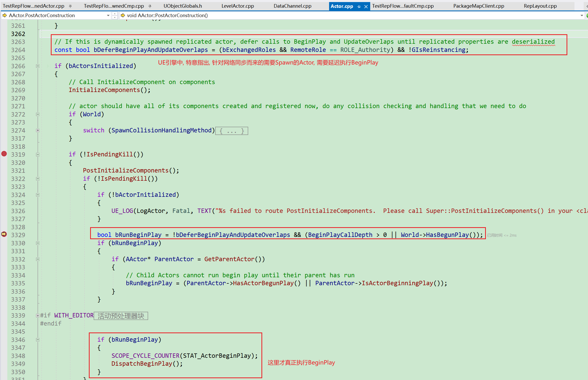The width and height of the screenshot is (588, 380).
Task: Close the Actor.cpp tab
Action: (366, 7)
